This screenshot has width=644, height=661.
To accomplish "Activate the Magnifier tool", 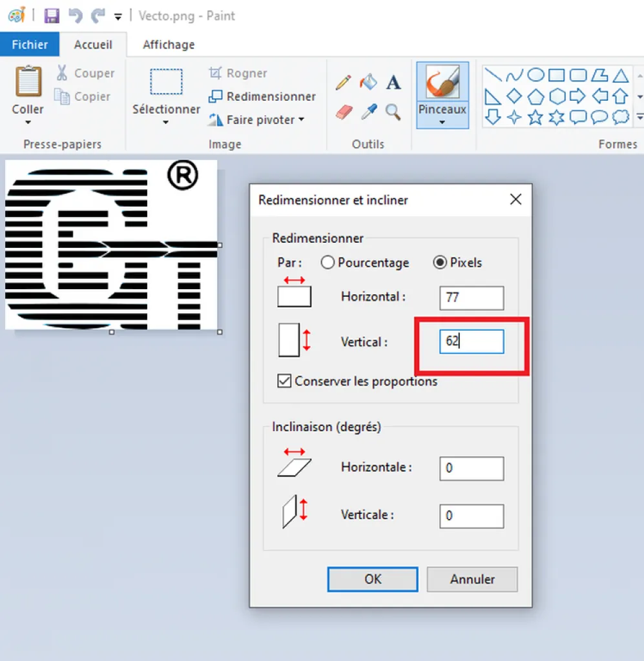I will tap(393, 112).
